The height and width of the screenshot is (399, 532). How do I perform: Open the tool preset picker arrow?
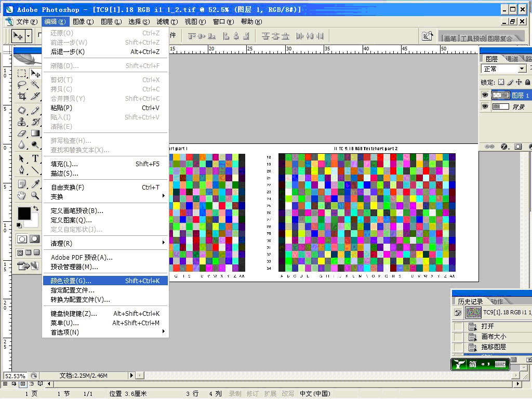tap(29, 36)
